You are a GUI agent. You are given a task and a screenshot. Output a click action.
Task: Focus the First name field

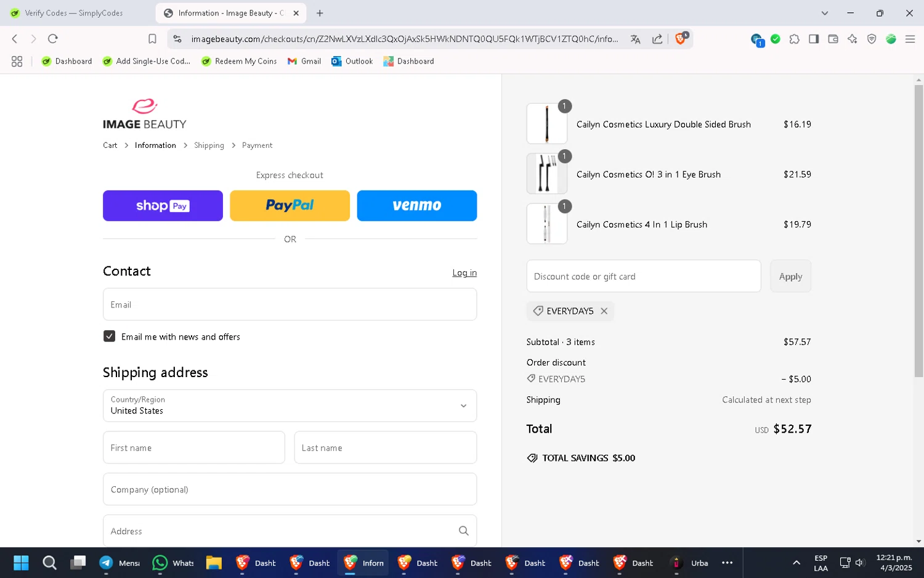point(194,447)
